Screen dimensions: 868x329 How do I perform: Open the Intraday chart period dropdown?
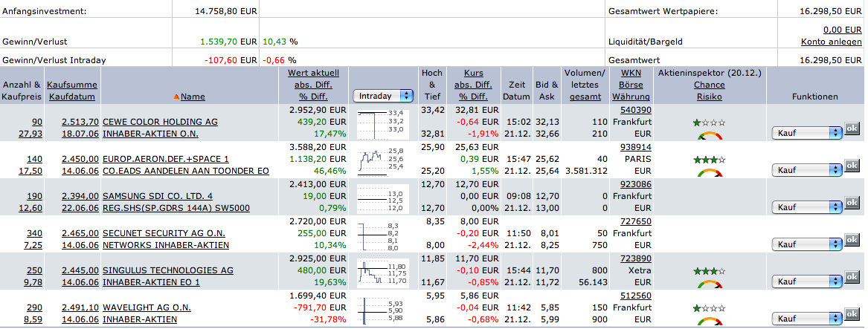point(384,96)
